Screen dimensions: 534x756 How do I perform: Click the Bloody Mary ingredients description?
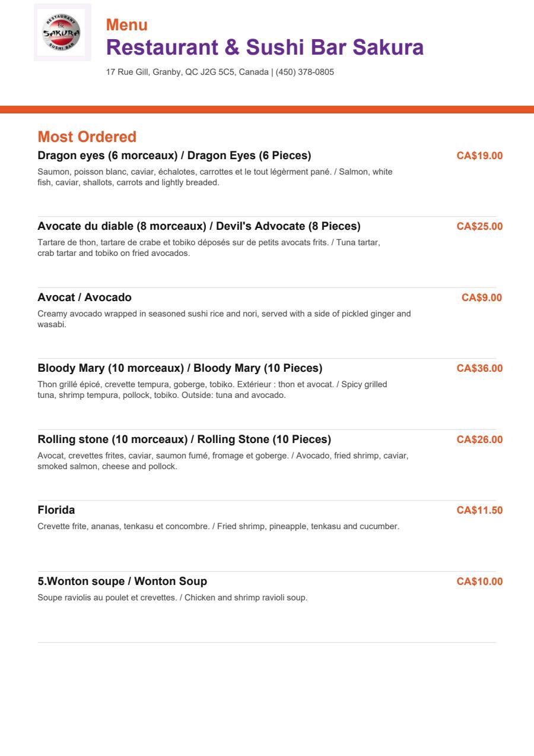[x=212, y=390]
